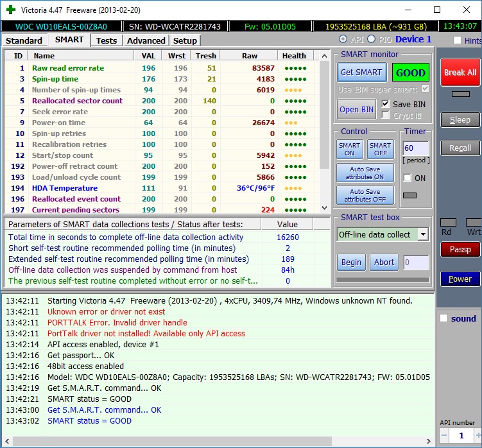
Task: Turn SMART ON in Control
Action: click(350, 149)
